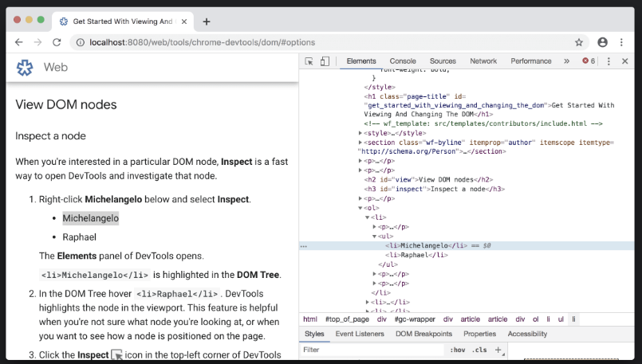This screenshot has height=364, width=642.
Task: Select the Styles pane tab
Action: click(x=314, y=334)
